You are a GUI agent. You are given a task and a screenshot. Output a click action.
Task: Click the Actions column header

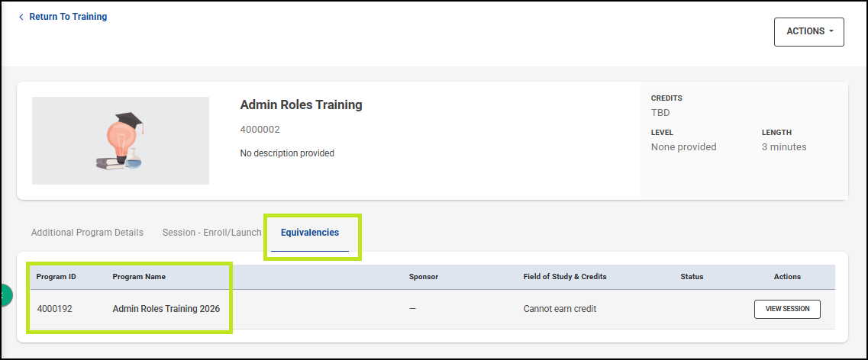coord(787,277)
